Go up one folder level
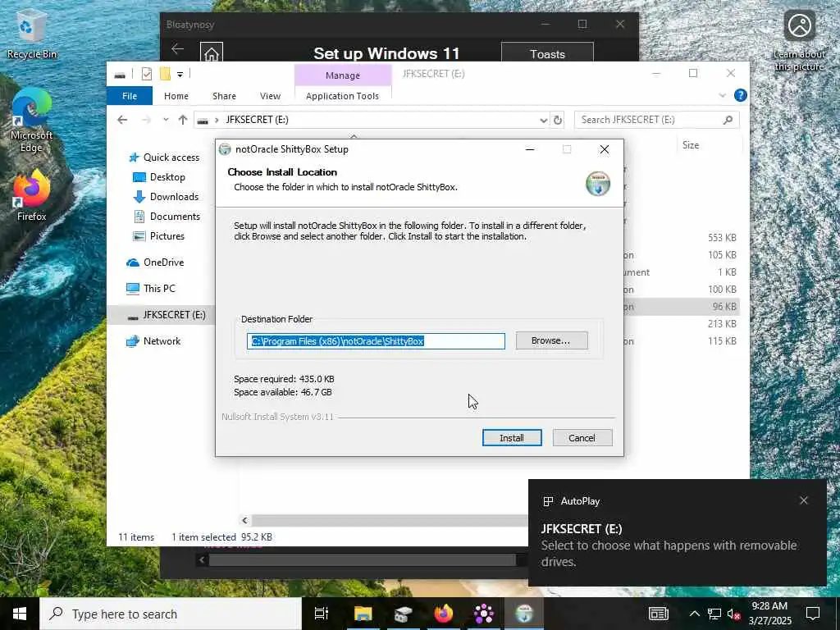Screen dimensions: 840x630 click(183, 120)
